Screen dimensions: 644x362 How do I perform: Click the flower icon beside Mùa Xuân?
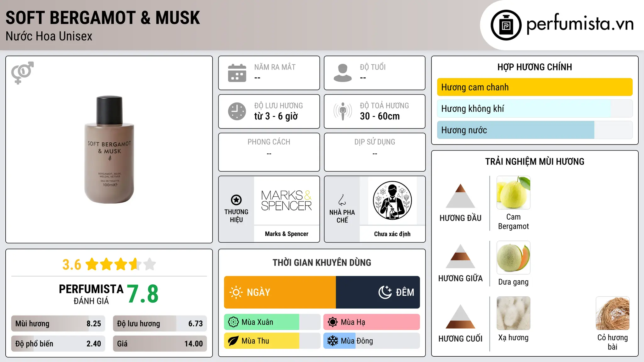233,322
